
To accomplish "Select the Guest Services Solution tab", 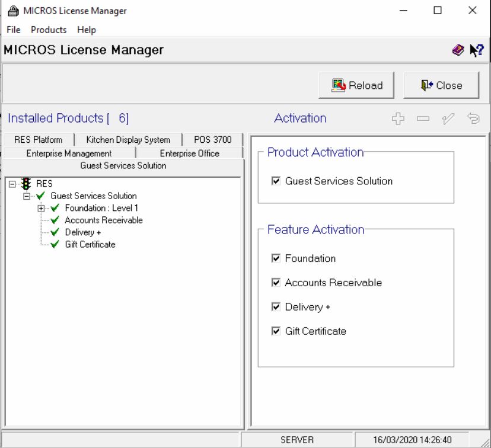I will tap(123, 165).
